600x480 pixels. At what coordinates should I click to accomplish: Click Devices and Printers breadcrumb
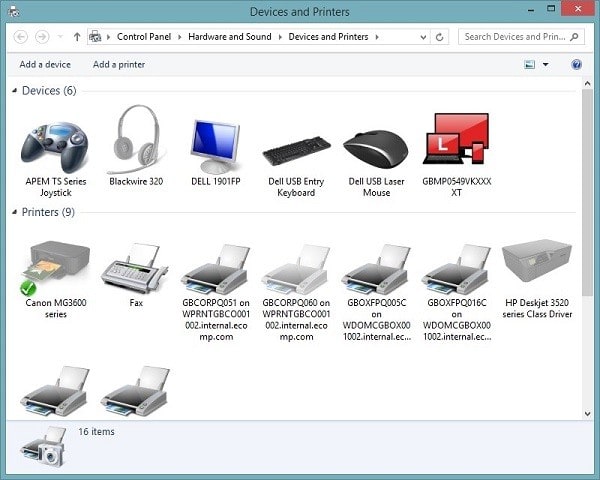tap(328, 37)
